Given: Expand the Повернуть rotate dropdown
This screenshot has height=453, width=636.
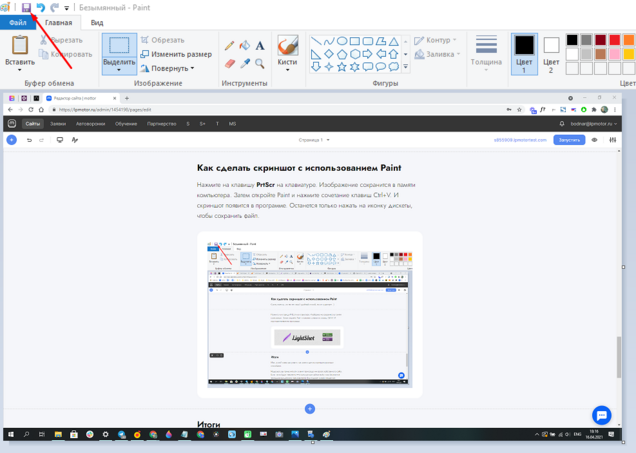Looking at the screenshot, I should pyautogui.click(x=167, y=68).
